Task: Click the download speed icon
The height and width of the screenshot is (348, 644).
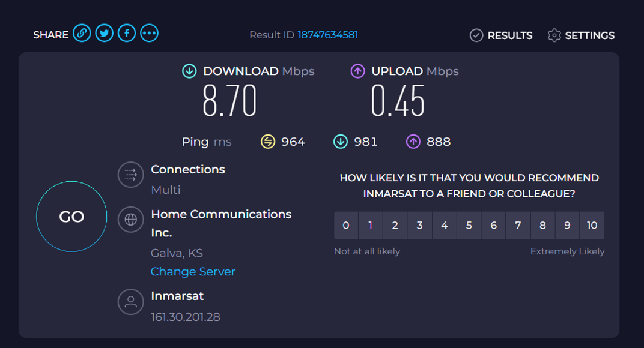Action: click(x=189, y=71)
